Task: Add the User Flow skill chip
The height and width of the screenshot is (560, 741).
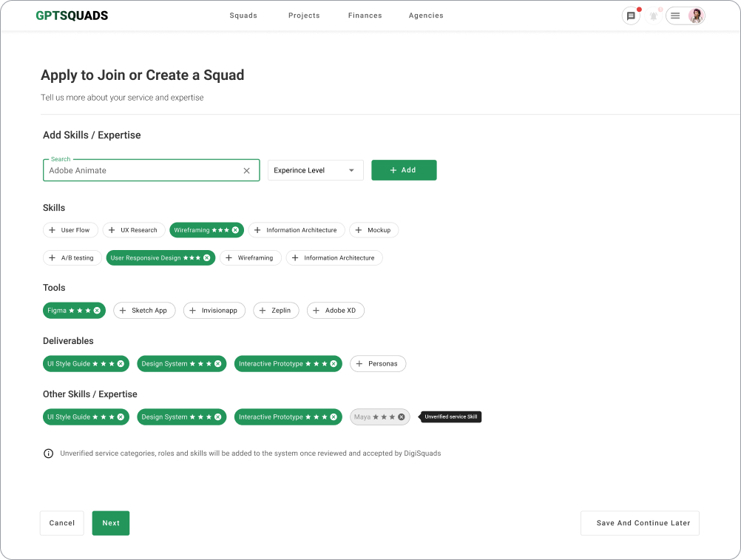Action: (70, 230)
